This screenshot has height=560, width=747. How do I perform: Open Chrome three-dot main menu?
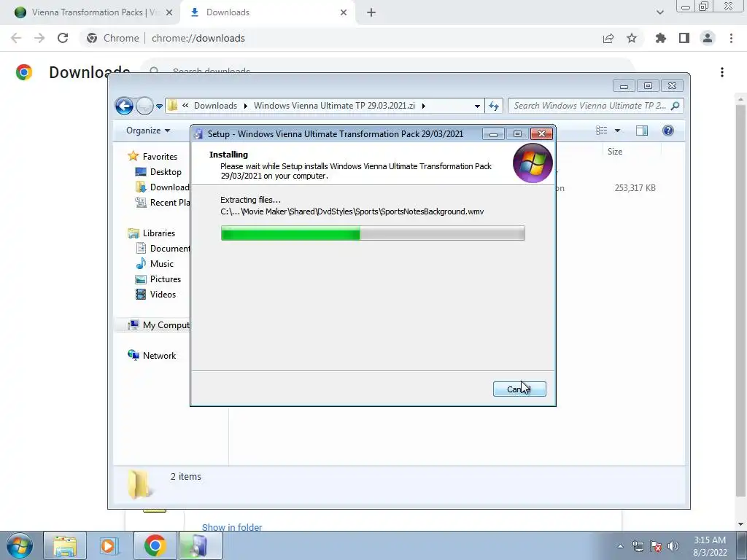pos(731,38)
